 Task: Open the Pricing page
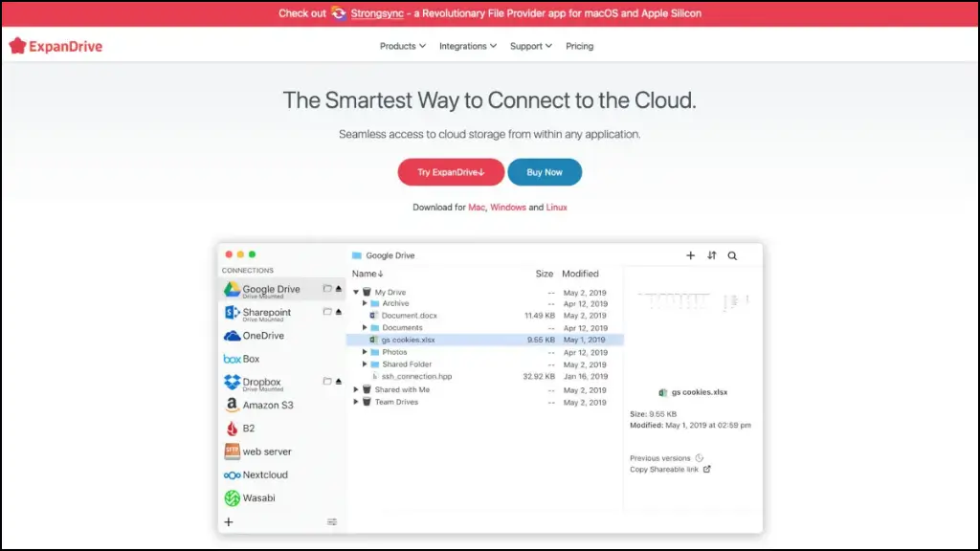[579, 46]
